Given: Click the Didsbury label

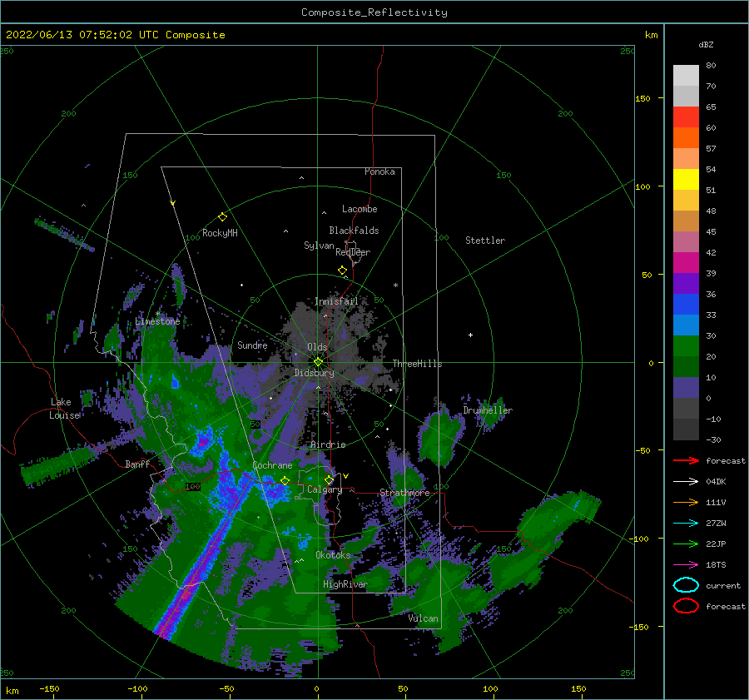Looking at the screenshot, I should (314, 373).
